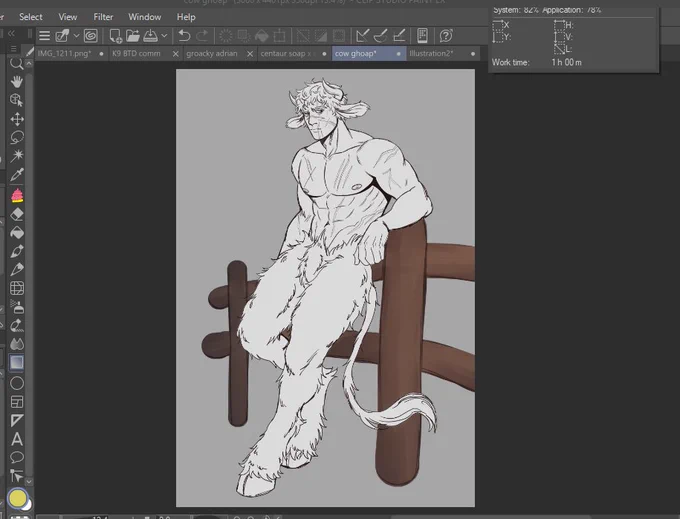Select the Pen tool
The image size is (680, 519).
16,251
